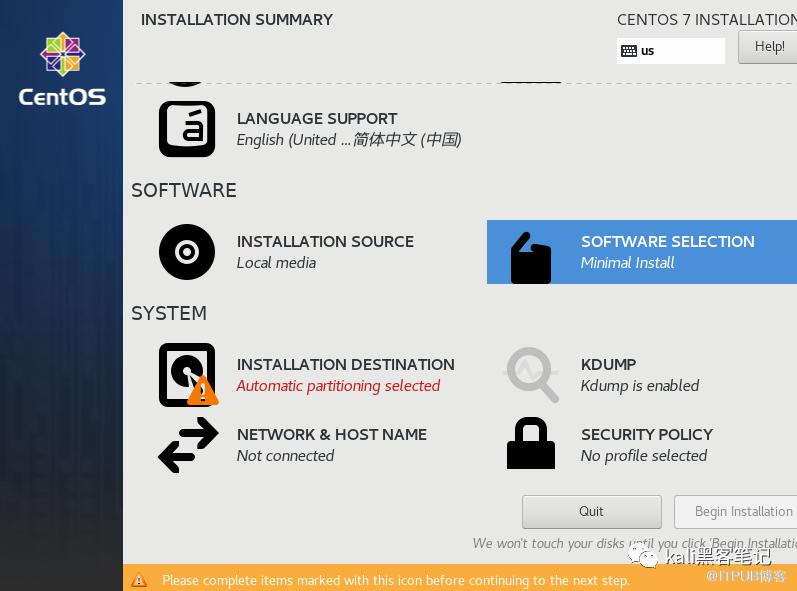Viewport: 797px width, 591px height.
Task: Open NETWORK & HOST NAME Not connected entry
Action: tap(331, 445)
